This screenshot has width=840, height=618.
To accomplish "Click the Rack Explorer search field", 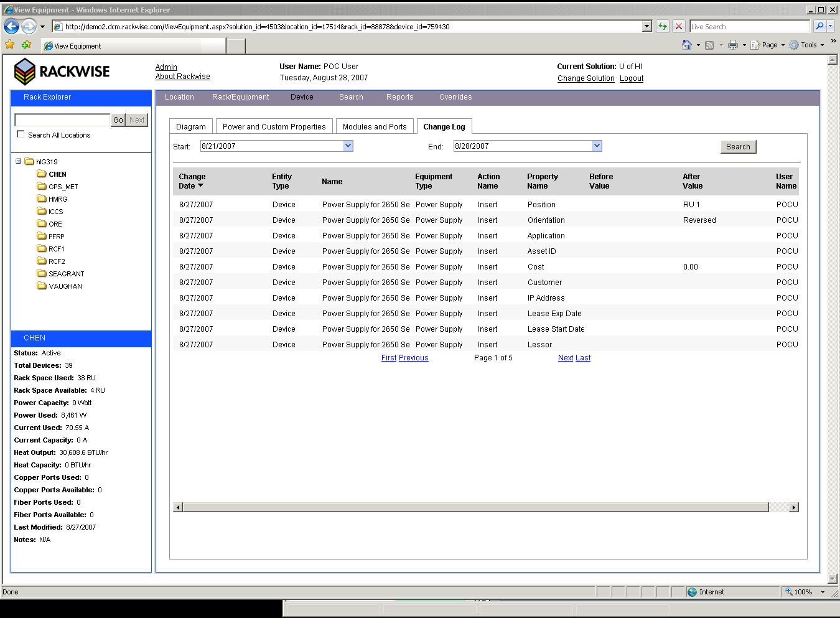I will (62, 119).
